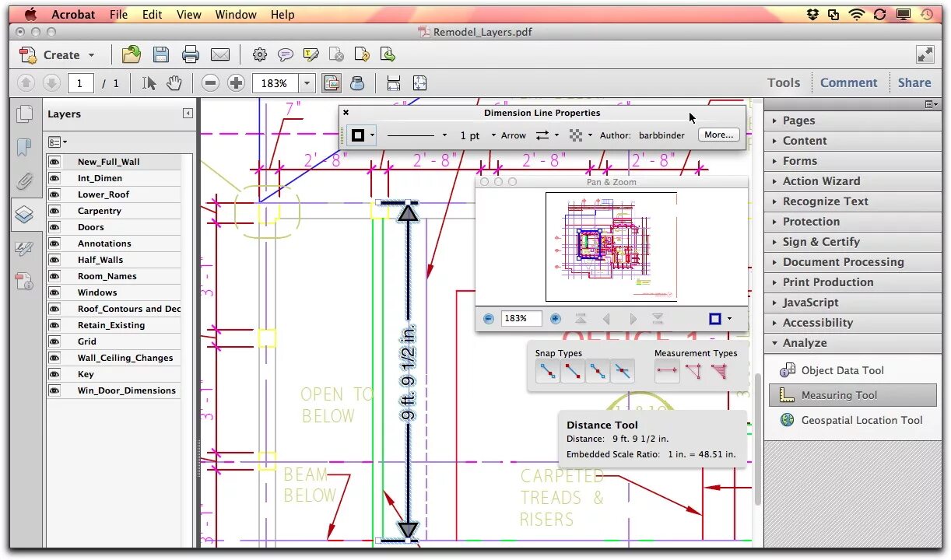Click the expand to full screen icon
Screen dimensions: 951x560
tap(925, 54)
